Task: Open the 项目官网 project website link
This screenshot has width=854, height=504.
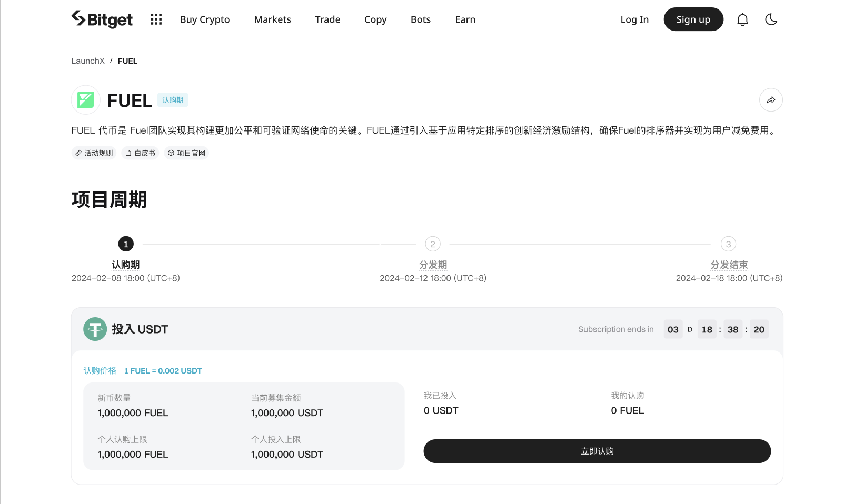Action: pyautogui.click(x=187, y=153)
